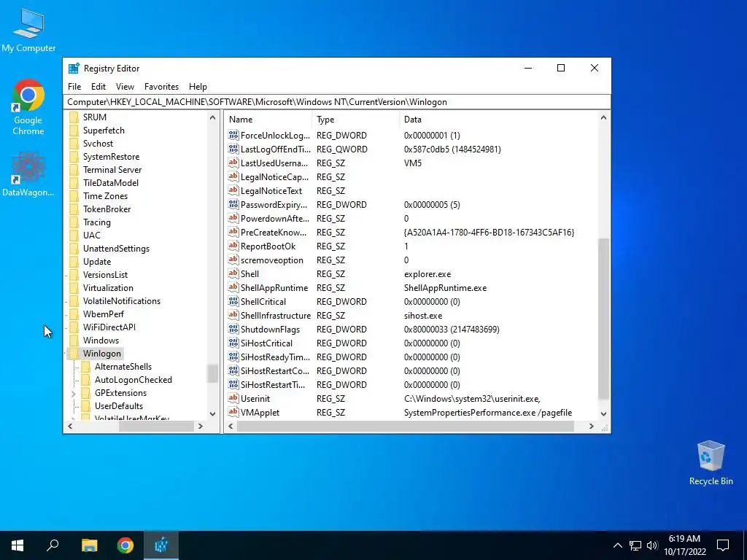Image resolution: width=747 pixels, height=560 pixels.
Task: Click the VM5 data value
Action: 413,163
